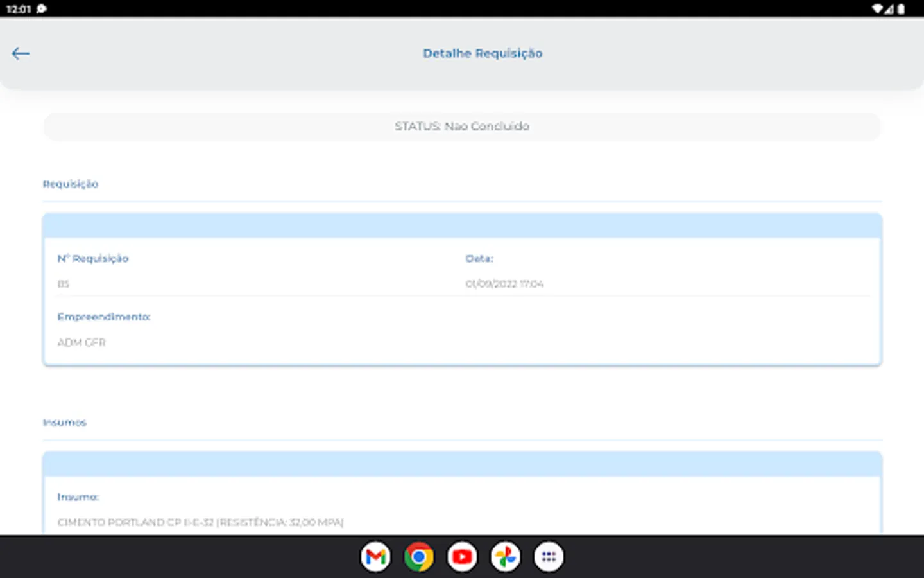
Task: Select the CIMENTO PORTLAND CP II-E-32 item text
Action: pyautogui.click(x=200, y=523)
